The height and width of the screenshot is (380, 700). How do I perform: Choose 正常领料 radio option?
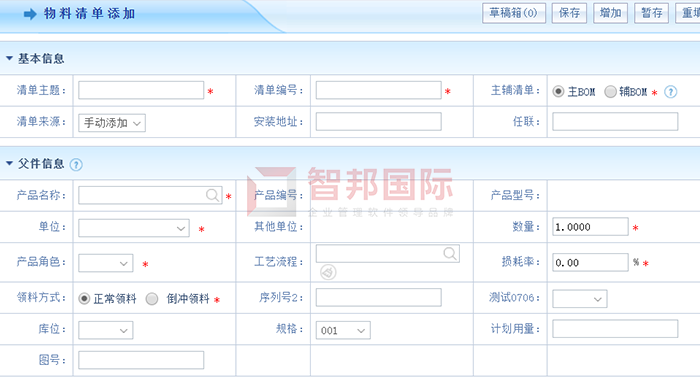click(x=84, y=299)
